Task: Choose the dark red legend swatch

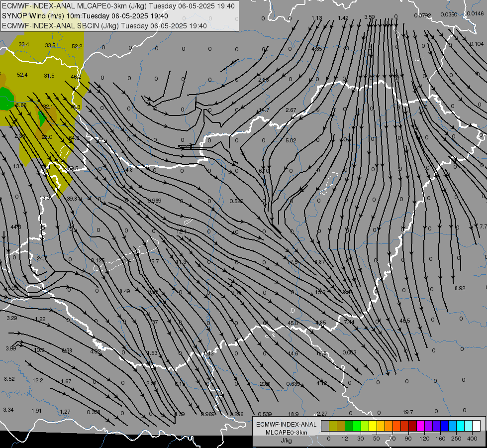Action: click(413, 426)
